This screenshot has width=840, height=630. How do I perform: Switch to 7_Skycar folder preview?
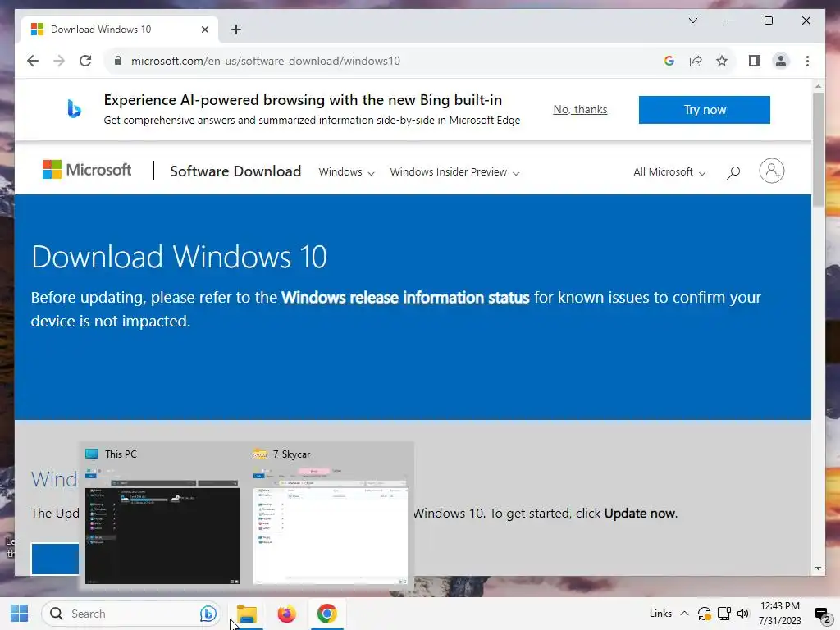coord(330,516)
